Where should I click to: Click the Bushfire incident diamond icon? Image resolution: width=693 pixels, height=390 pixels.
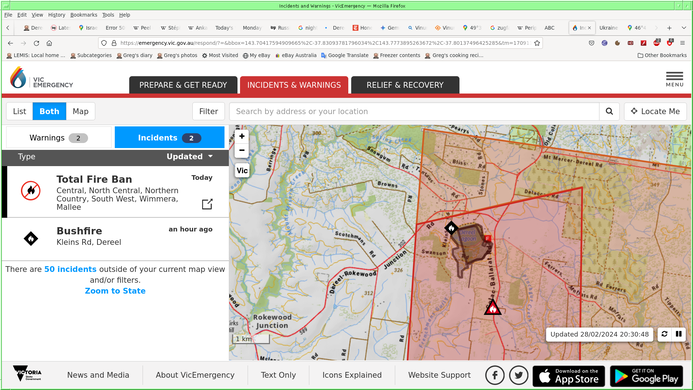[31, 239]
